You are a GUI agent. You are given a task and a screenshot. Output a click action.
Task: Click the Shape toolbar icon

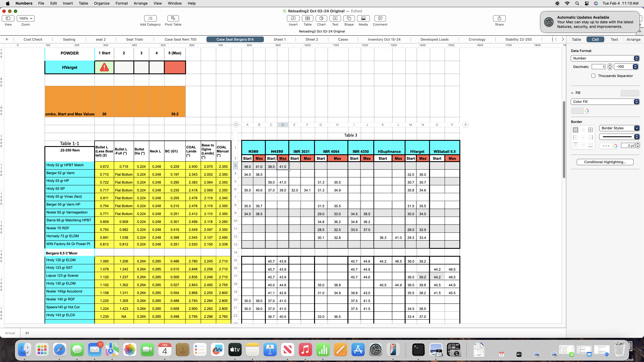point(349,18)
